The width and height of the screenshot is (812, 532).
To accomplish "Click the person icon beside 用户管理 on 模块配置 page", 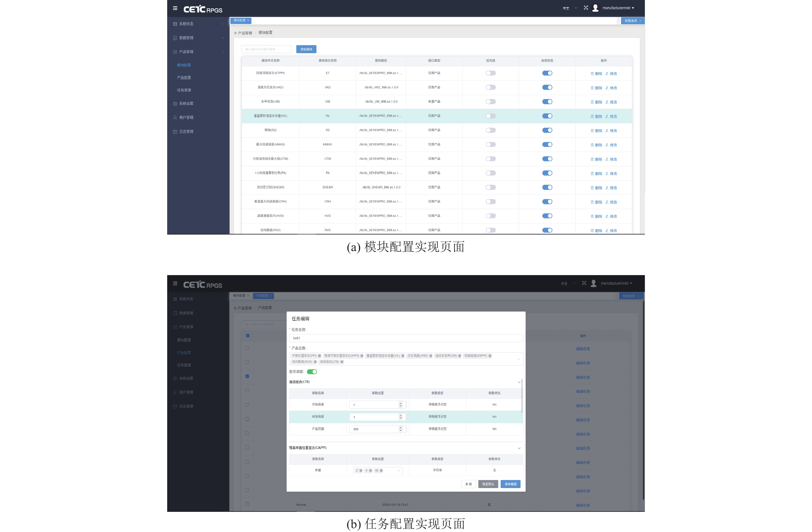I will pos(175,118).
